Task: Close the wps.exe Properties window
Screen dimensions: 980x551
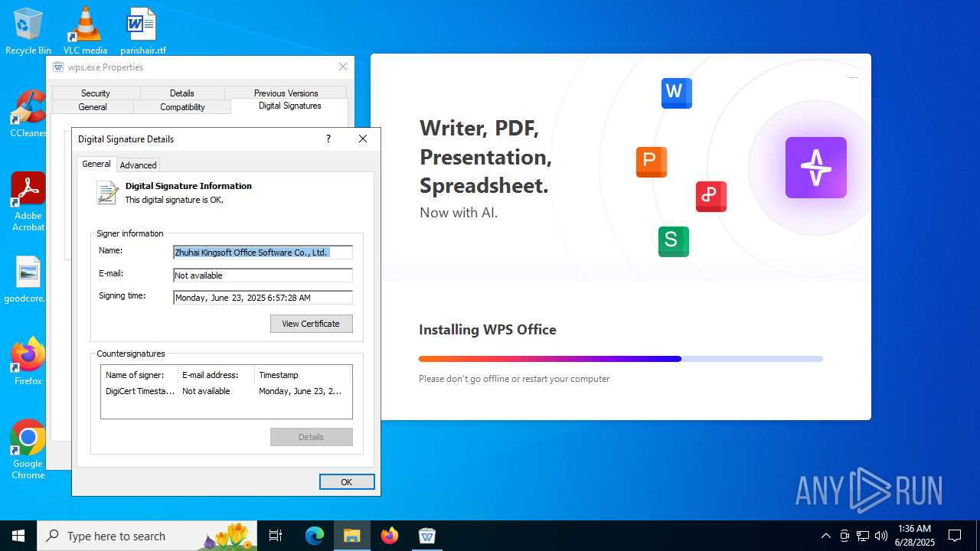Action: tap(343, 67)
